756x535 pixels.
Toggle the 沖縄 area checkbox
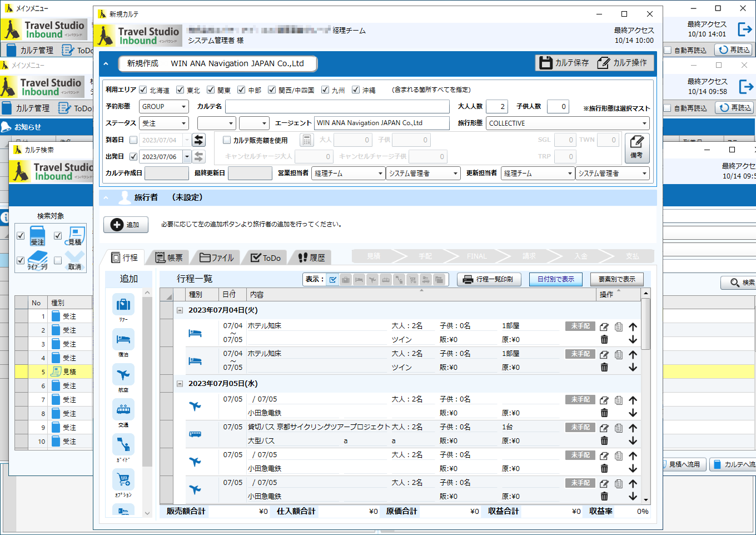coord(356,90)
